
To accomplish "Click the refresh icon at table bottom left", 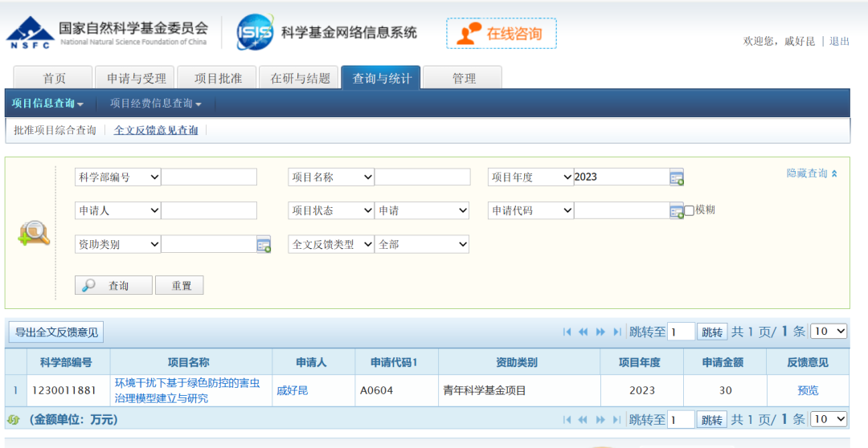I will point(13,419).
